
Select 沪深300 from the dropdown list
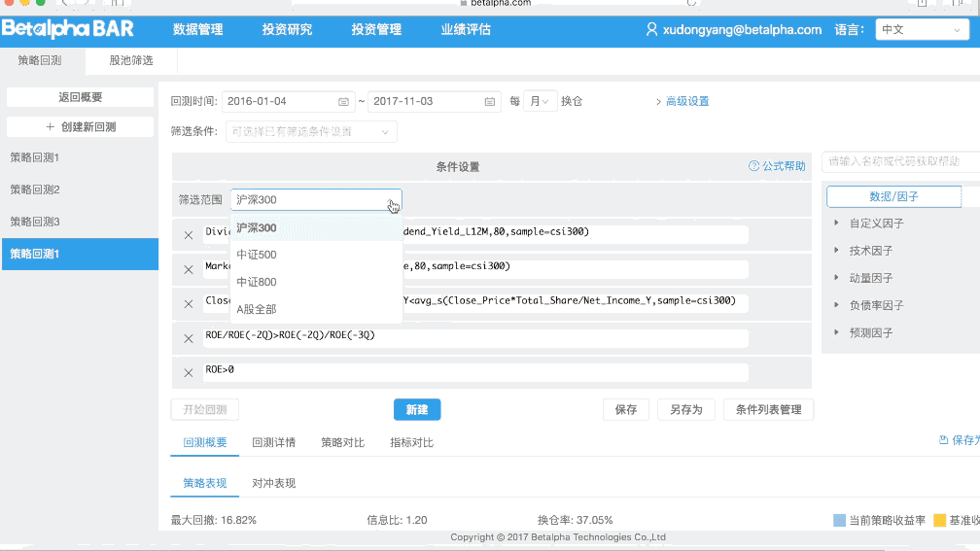[316, 228]
